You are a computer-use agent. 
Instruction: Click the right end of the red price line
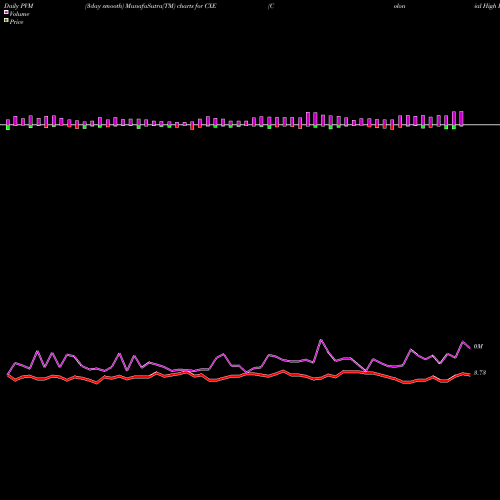coord(470,375)
